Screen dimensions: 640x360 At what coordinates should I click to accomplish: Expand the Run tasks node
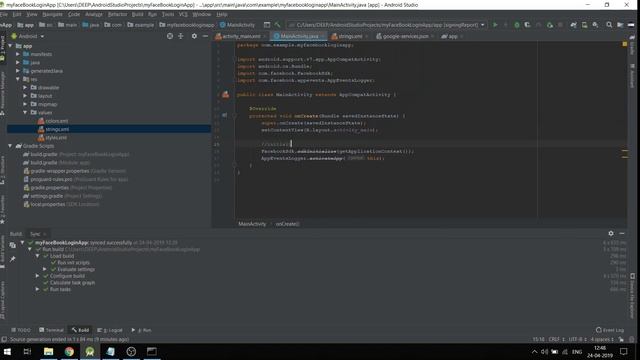point(38,289)
